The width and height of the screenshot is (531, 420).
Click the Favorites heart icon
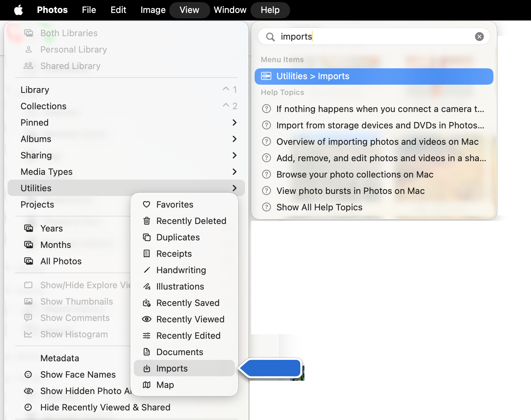pos(146,205)
